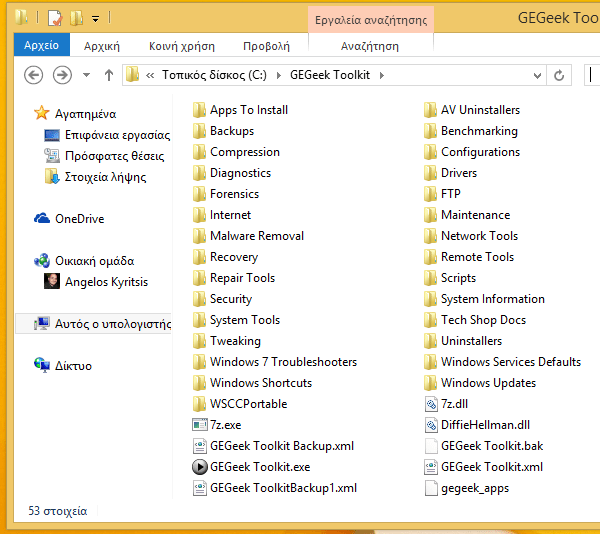Select the Backups folder icon
Viewport: 600px width, 534px height.
199,131
